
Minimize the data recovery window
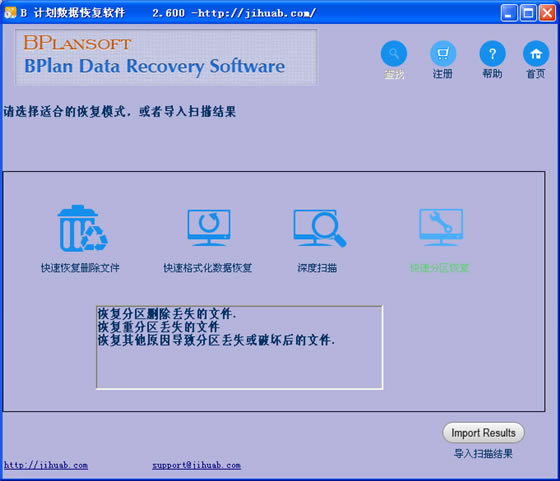coord(509,13)
